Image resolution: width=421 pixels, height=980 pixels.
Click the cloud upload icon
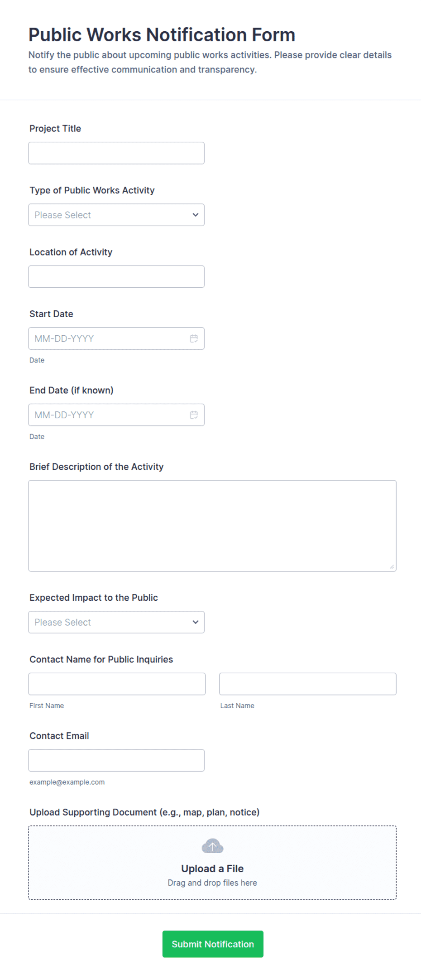pyautogui.click(x=212, y=846)
